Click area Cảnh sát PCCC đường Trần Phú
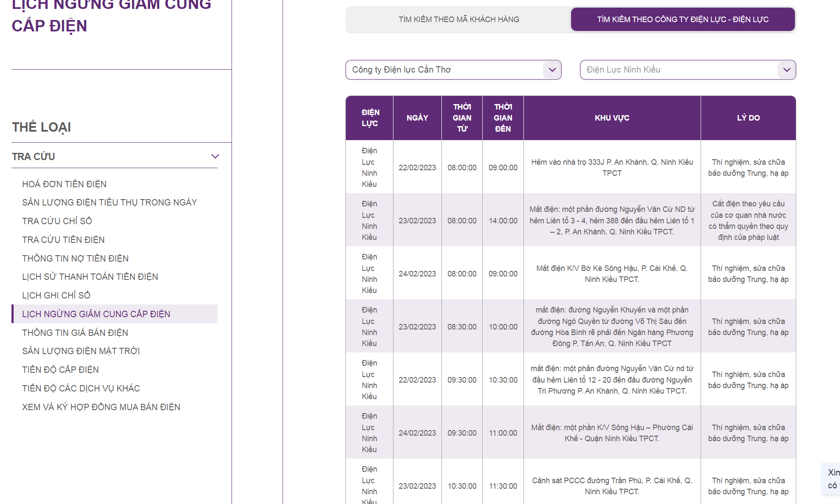 612,486
